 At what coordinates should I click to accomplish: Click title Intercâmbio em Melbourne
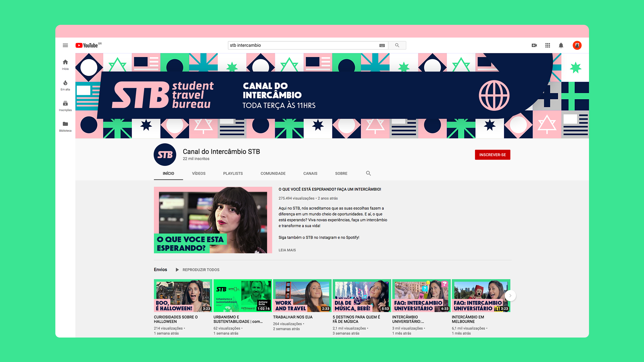pyautogui.click(x=468, y=319)
